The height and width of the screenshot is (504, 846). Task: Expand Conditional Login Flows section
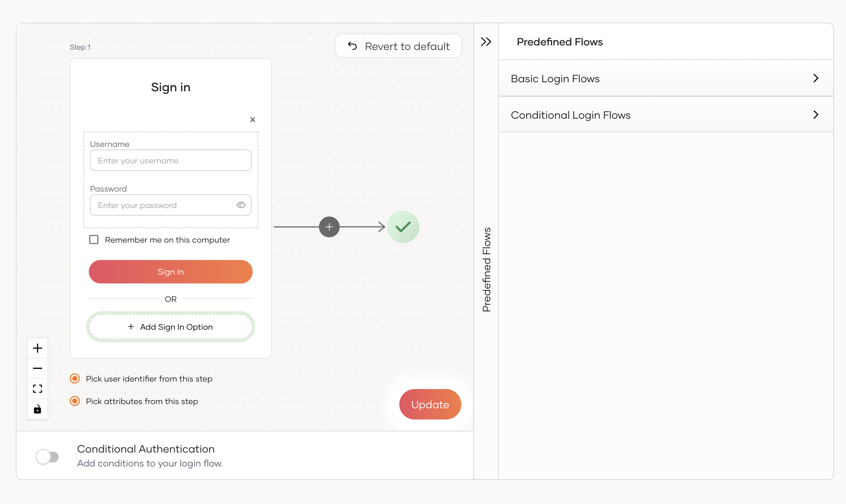tap(666, 115)
